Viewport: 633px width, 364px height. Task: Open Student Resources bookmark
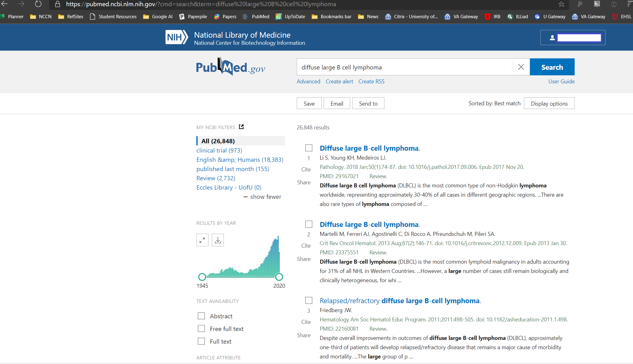pos(113,17)
